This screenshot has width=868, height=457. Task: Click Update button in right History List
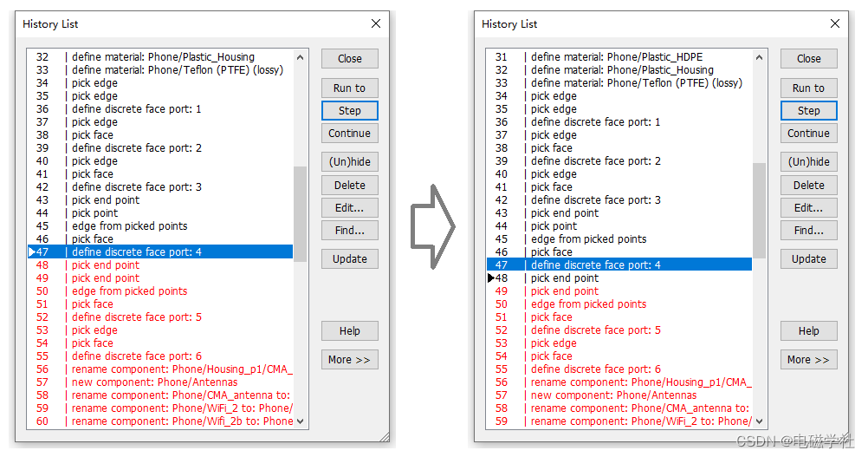tap(809, 258)
